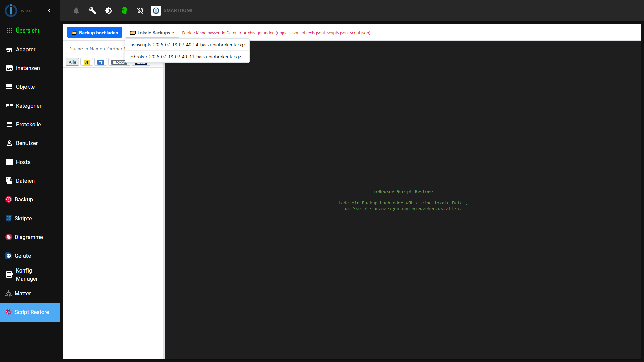Click the Geräte adapter icon

point(9,256)
